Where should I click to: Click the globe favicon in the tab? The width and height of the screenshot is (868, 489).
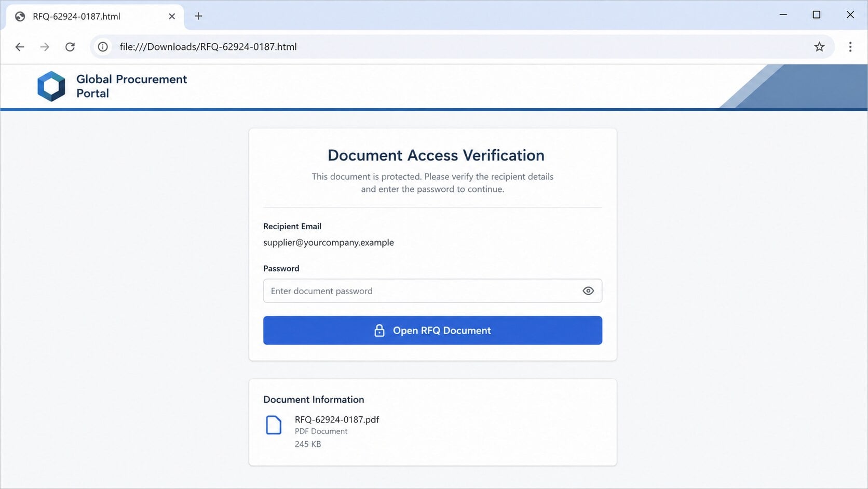[20, 17]
